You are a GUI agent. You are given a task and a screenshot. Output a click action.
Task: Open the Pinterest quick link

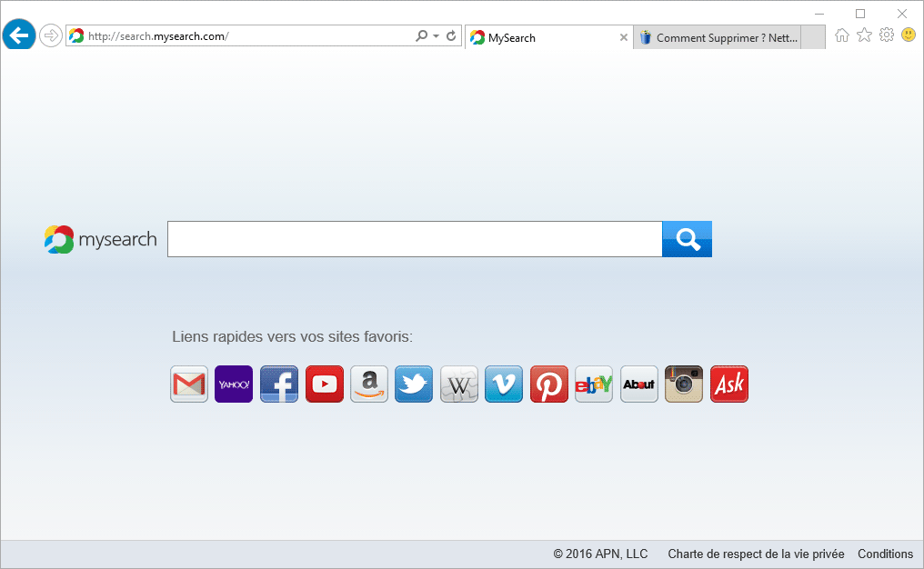tap(549, 384)
